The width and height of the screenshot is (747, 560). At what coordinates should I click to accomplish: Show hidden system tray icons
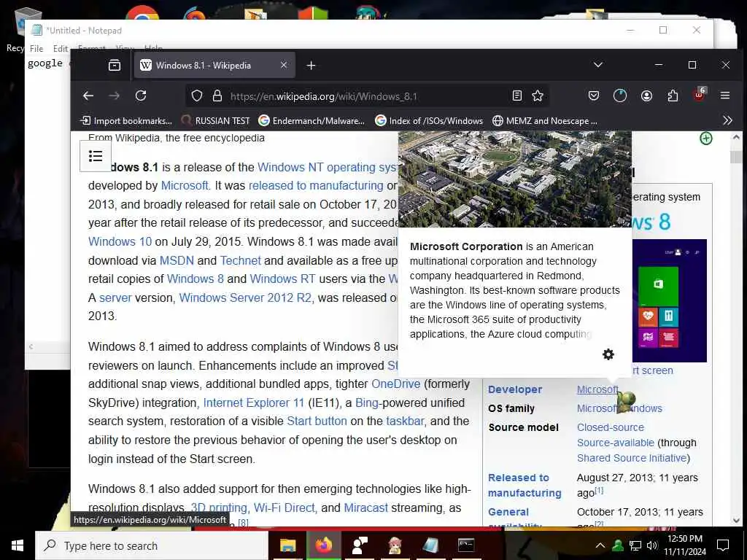click(x=600, y=545)
